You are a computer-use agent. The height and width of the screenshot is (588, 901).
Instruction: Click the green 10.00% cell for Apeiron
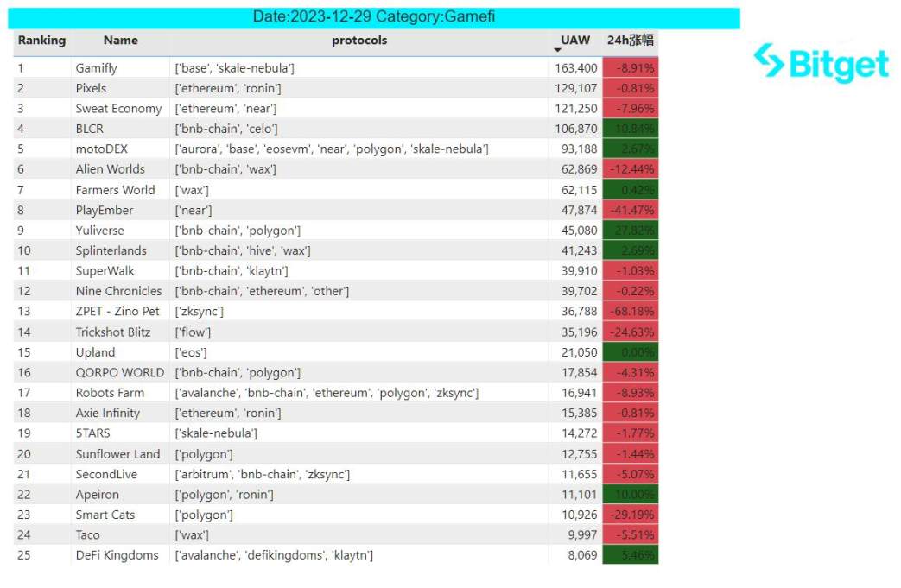[x=631, y=495]
